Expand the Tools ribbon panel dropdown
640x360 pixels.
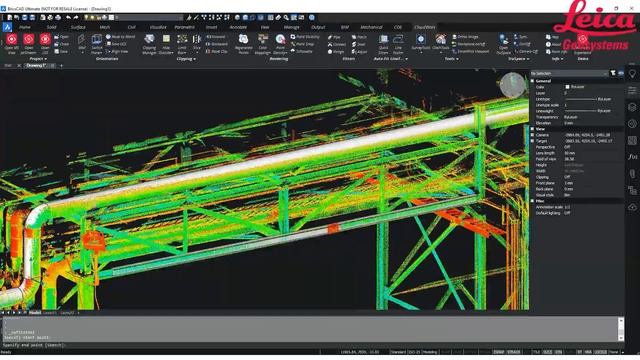point(451,59)
